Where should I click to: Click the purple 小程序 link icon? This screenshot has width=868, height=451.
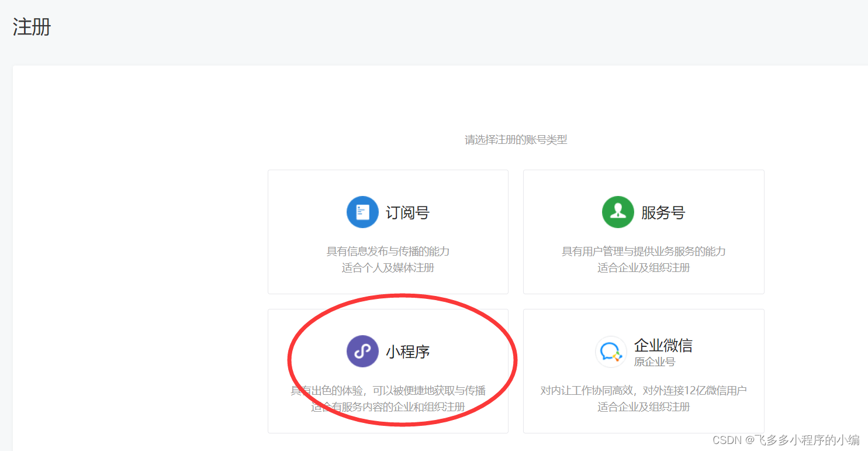point(362,351)
